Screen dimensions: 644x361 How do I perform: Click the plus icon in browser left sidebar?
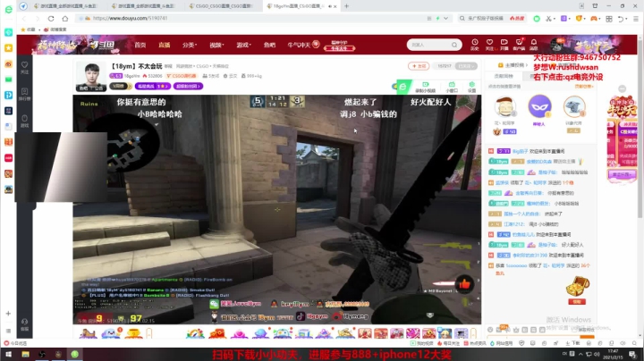click(8, 314)
